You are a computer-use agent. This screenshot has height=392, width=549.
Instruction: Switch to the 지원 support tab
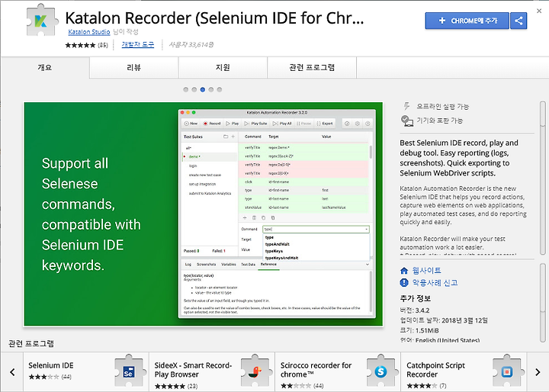tap(223, 67)
